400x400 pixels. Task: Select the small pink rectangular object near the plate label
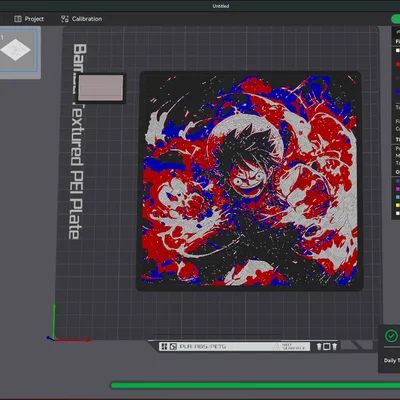[101, 88]
